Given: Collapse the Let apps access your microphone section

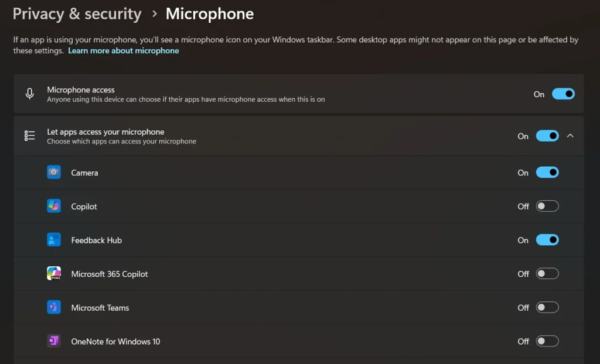Looking at the screenshot, I should tap(570, 136).
